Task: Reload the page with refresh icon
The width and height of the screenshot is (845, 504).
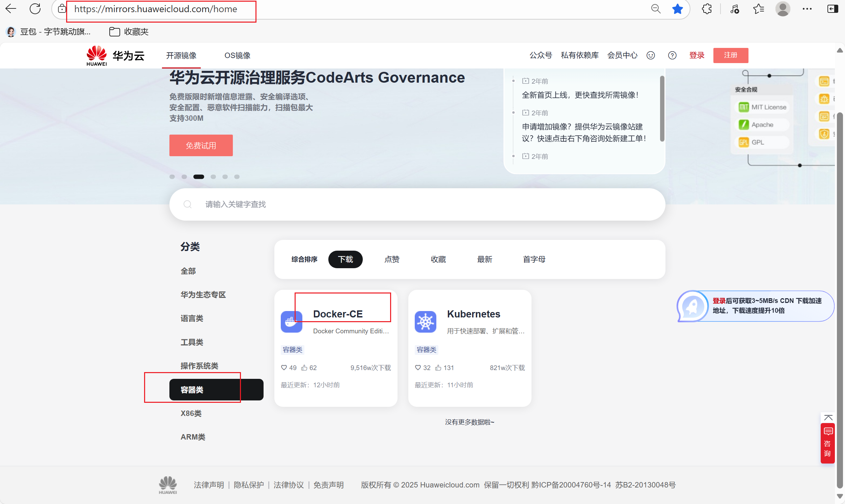Action: point(35,9)
